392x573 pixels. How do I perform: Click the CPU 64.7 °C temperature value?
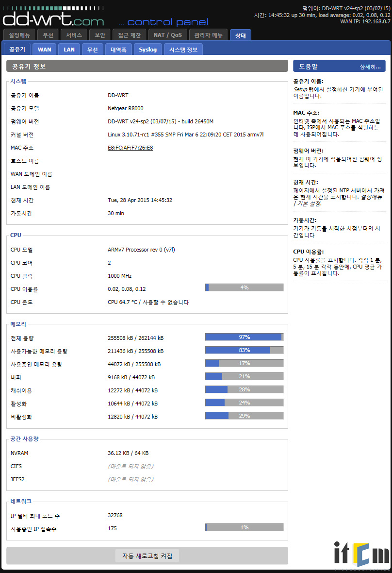click(148, 302)
